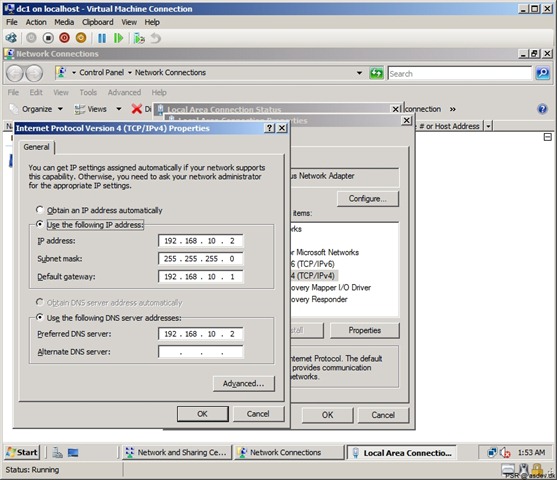Open the Clipboard menu
This screenshot has width=557, height=480.
tap(98, 22)
